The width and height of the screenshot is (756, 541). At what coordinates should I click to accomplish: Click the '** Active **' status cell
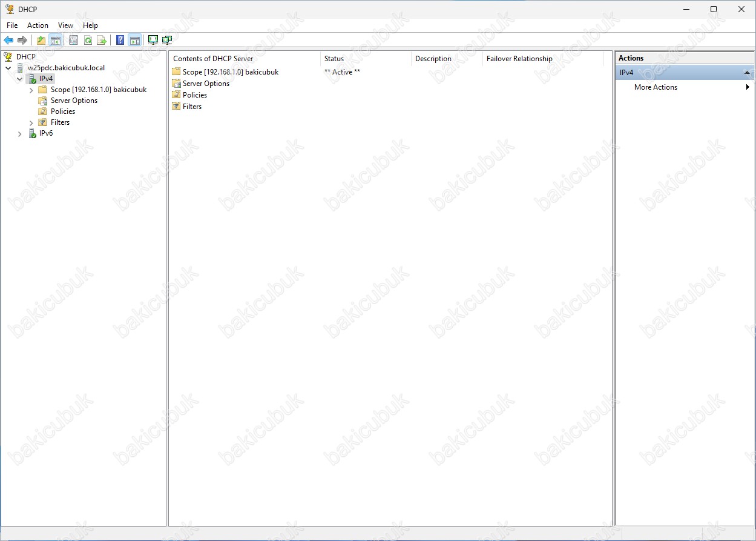342,72
